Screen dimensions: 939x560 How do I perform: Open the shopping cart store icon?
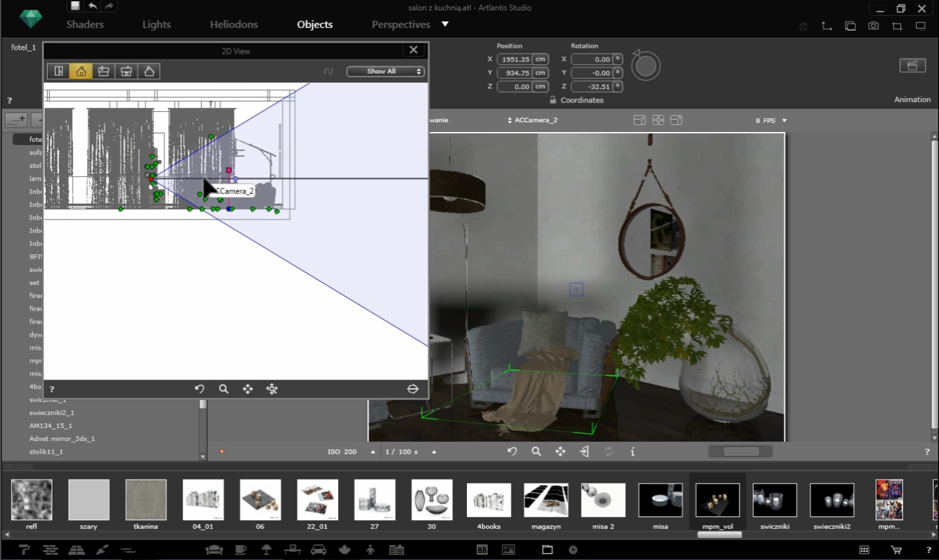coord(896,550)
